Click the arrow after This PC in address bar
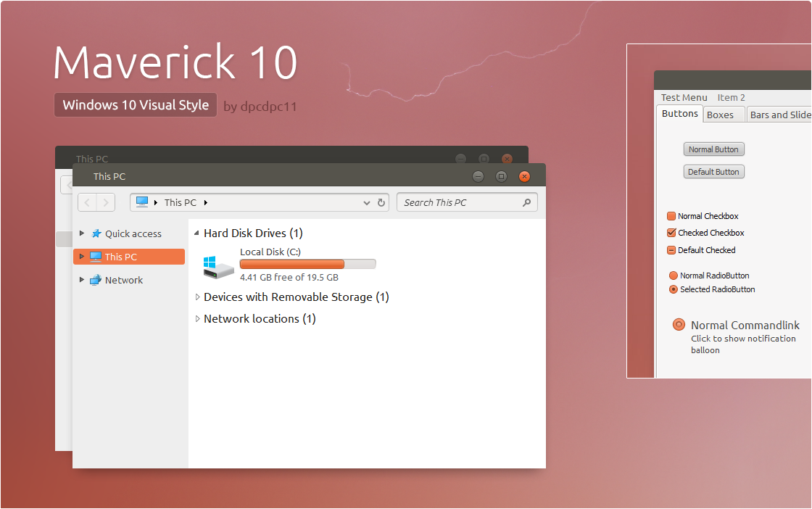This screenshot has height=509, width=812. point(206,202)
